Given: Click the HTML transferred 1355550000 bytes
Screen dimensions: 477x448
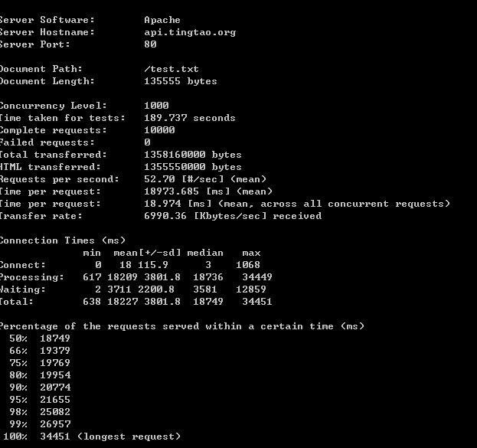Looking at the screenshot, I should [193, 167].
